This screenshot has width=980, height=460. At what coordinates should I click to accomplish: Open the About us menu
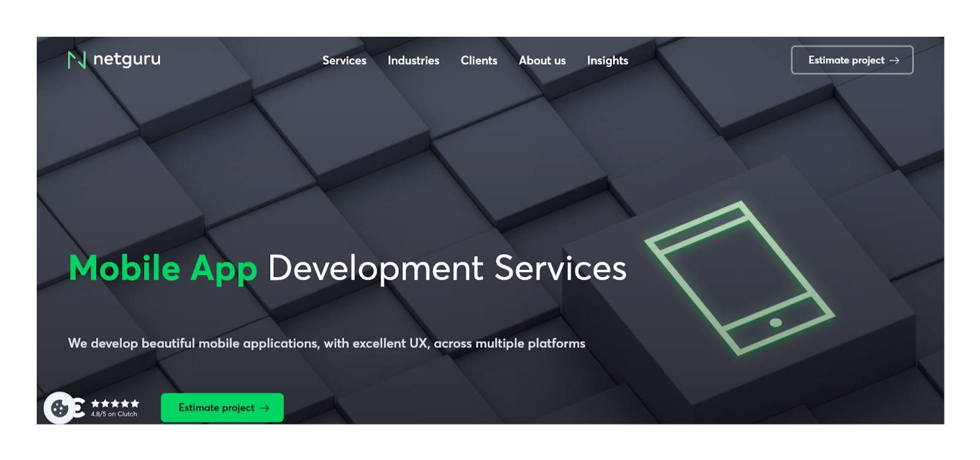(x=542, y=61)
